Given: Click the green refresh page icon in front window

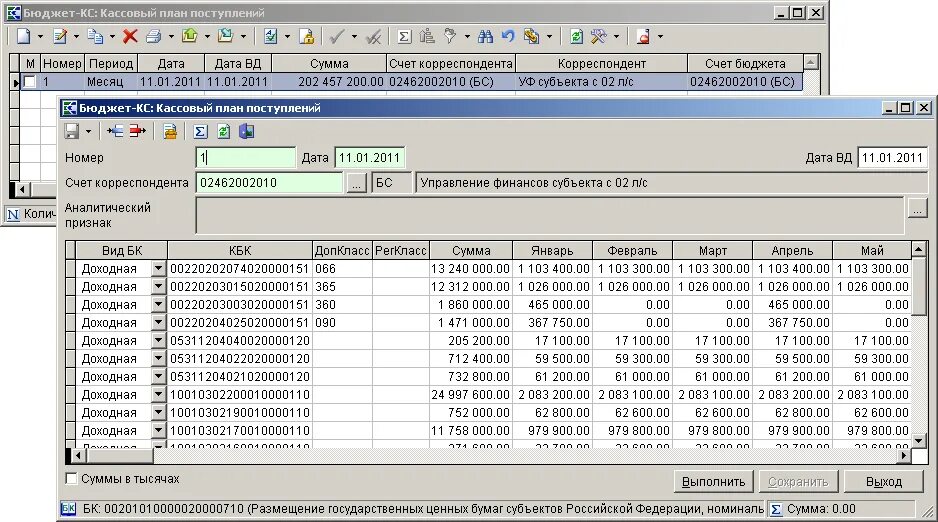Looking at the screenshot, I should tap(223, 132).
